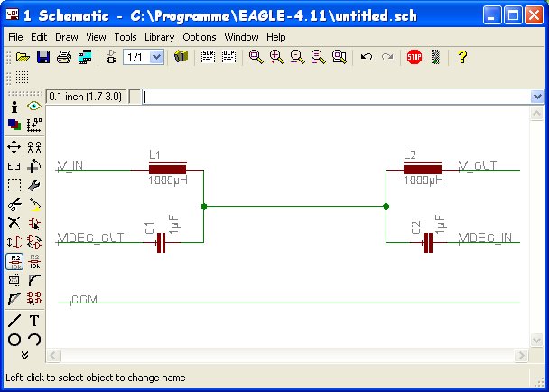Open grid settings dotted icon
Viewport: 549px width, 392px height.
pos(22,77)
